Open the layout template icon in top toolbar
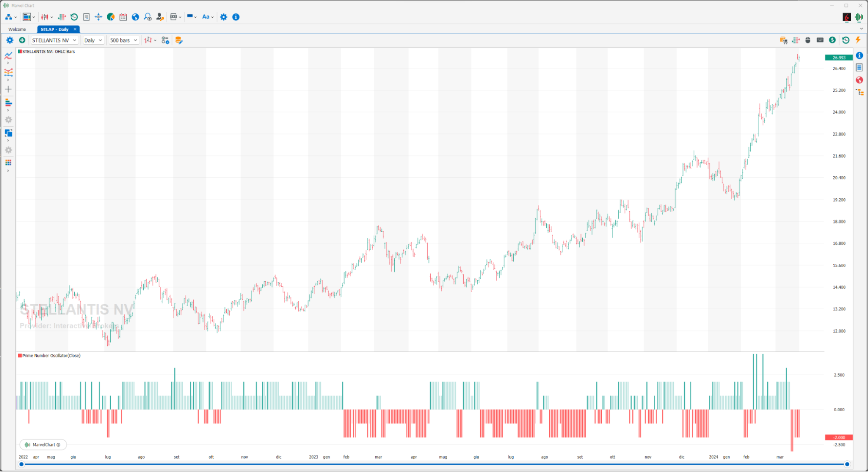The width and height of the screenshot is (868, 472). [x=27, y=17]
